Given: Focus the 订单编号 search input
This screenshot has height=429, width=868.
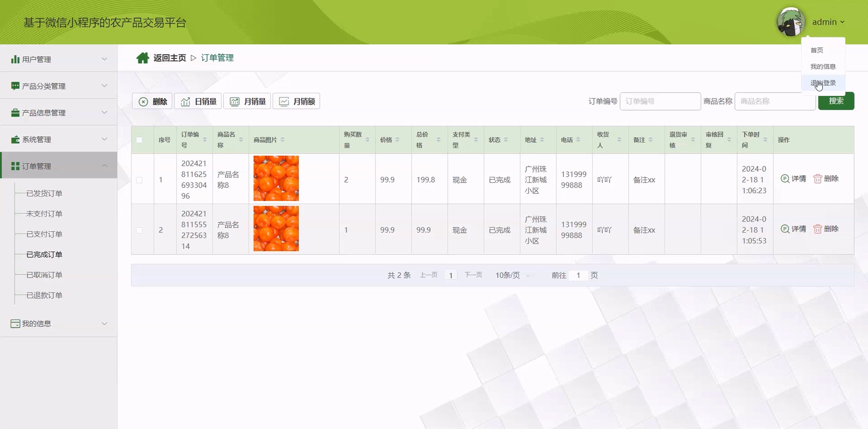Looking at the screenshot, I should coord(660,101).
